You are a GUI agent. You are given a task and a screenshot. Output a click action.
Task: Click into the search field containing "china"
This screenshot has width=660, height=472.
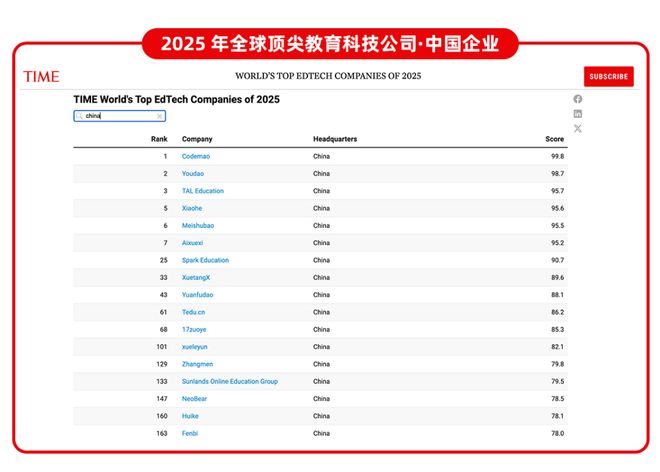pyautogui.click(x=118, y=116)
